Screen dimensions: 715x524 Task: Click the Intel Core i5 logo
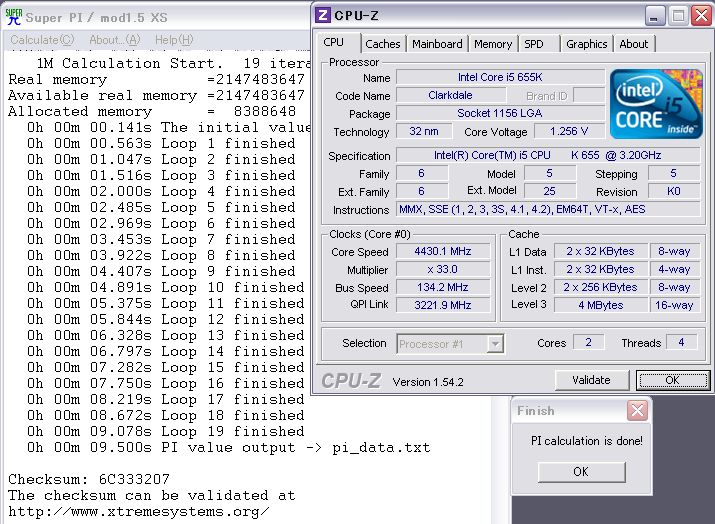pos(656,104)
